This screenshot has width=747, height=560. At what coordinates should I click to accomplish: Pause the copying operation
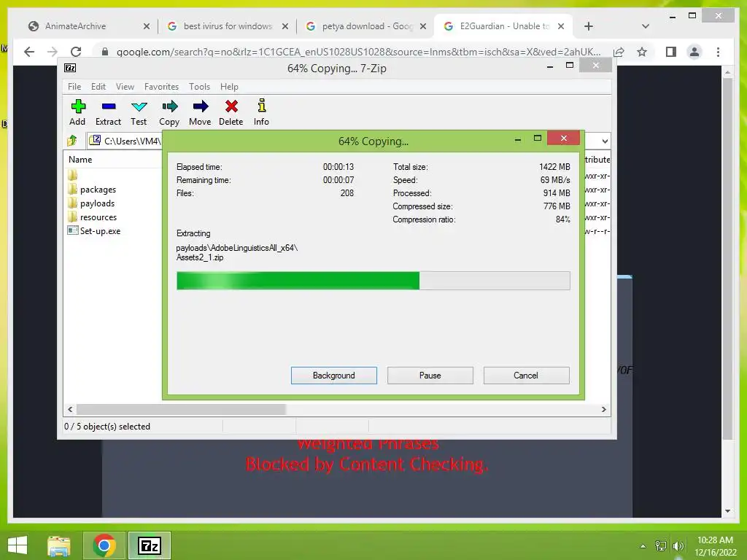[x=430, y=376]
